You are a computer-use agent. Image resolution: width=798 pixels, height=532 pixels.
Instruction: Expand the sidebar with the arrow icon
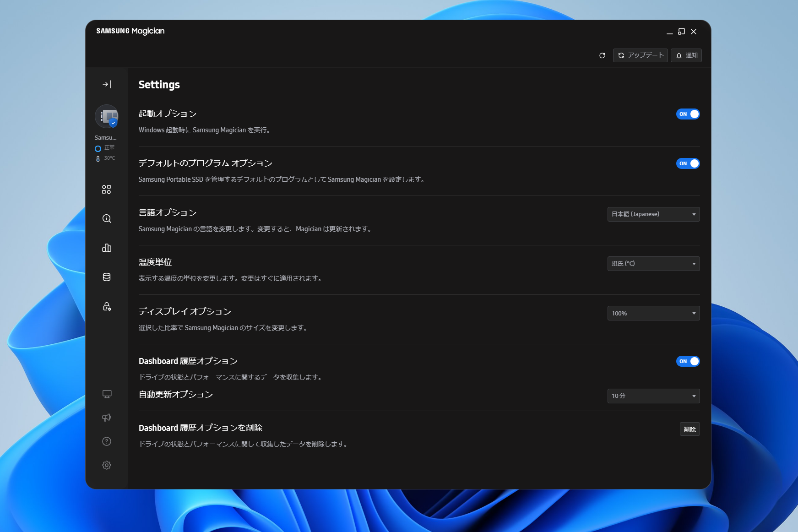(107, 84)
